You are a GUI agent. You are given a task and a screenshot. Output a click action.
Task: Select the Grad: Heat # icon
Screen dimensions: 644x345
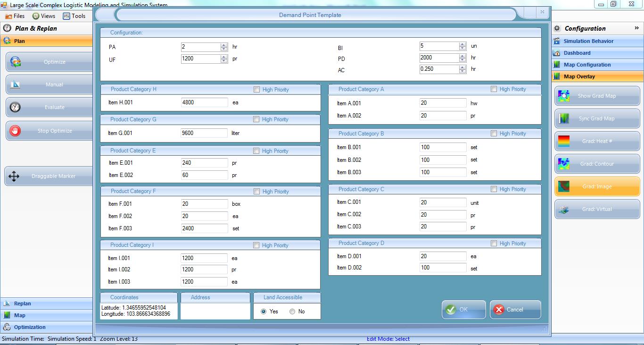point(563,141)
